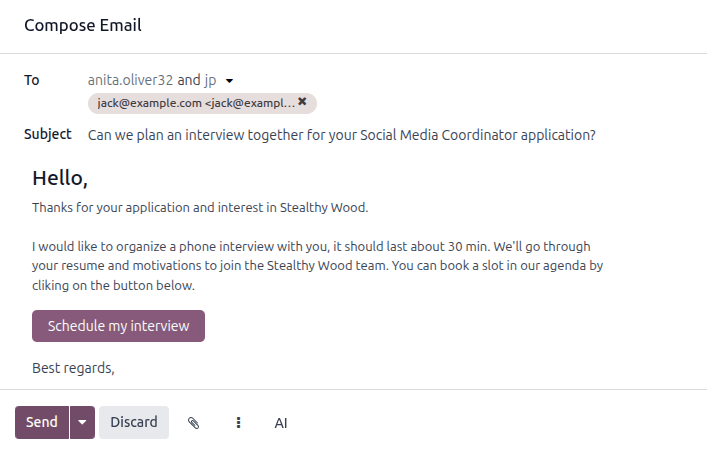This screenshot has height=451, width=707.
Task: Click into the Subject field text
Action: coord(342,134)
